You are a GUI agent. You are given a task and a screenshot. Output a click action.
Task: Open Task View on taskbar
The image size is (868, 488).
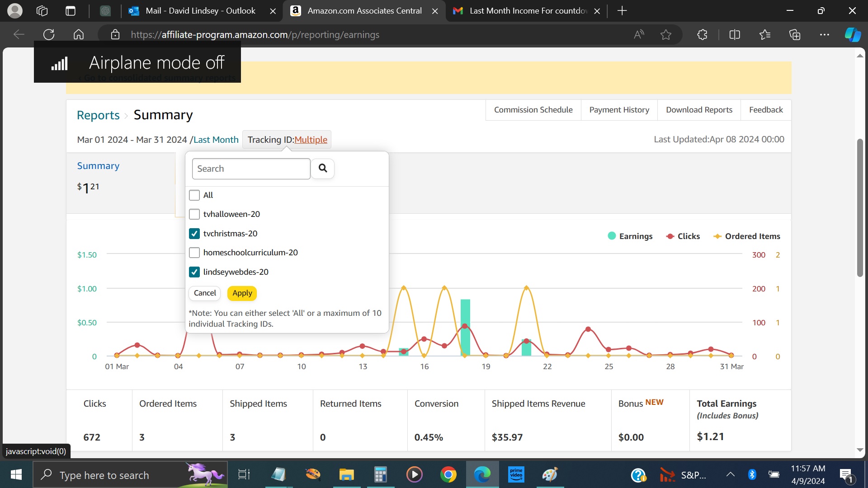click(244, 474)
